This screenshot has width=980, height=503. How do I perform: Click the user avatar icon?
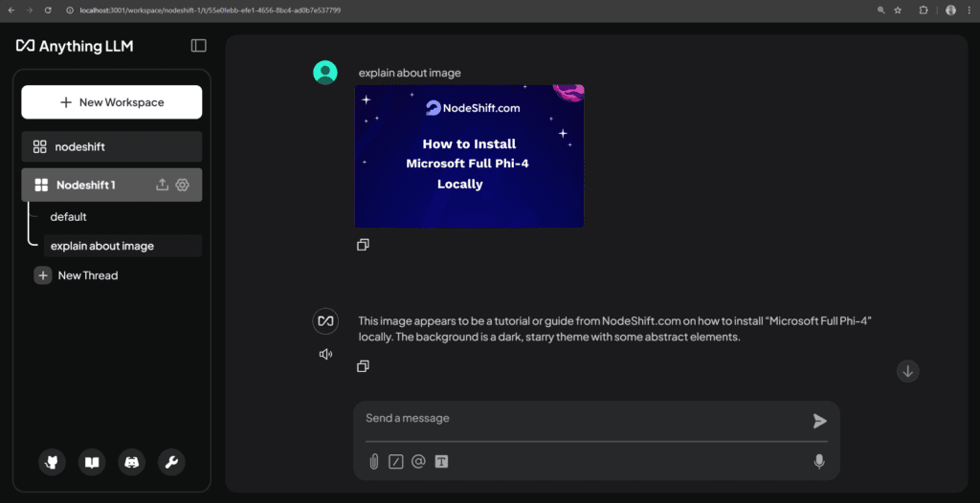(325, 73)
